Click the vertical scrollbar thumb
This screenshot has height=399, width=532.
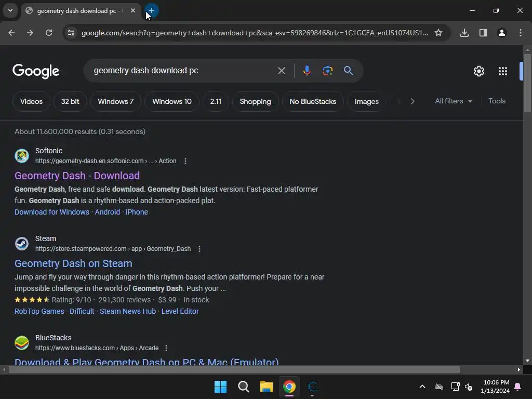(x=528, y=83)
